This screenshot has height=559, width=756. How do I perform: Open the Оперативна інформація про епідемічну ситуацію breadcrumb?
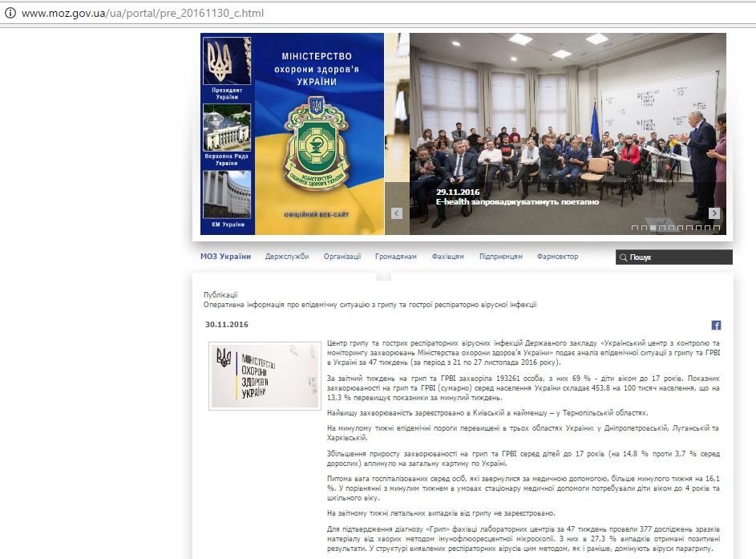pos(370,305)
